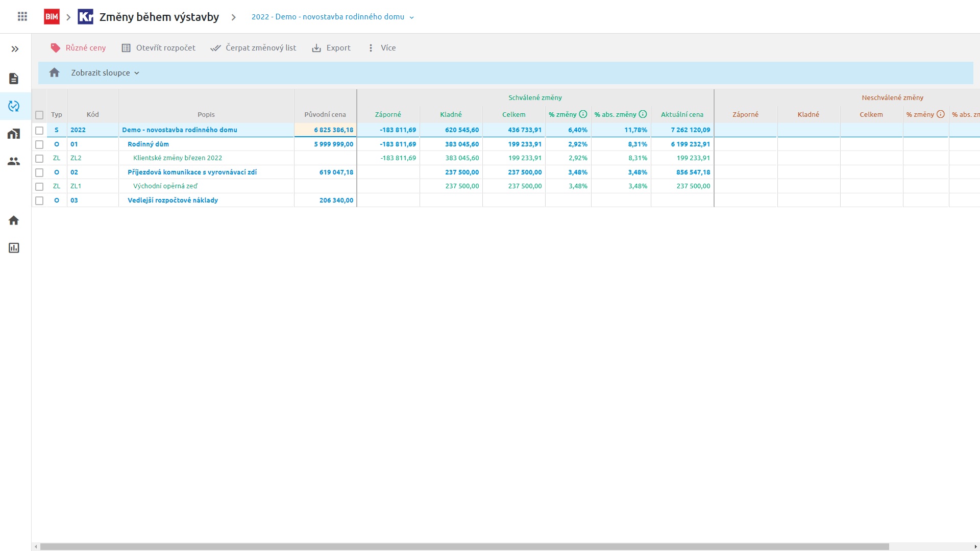Open the Více overflow menu
This screenshot has width=980, height=551.
(x=382, y=48)
